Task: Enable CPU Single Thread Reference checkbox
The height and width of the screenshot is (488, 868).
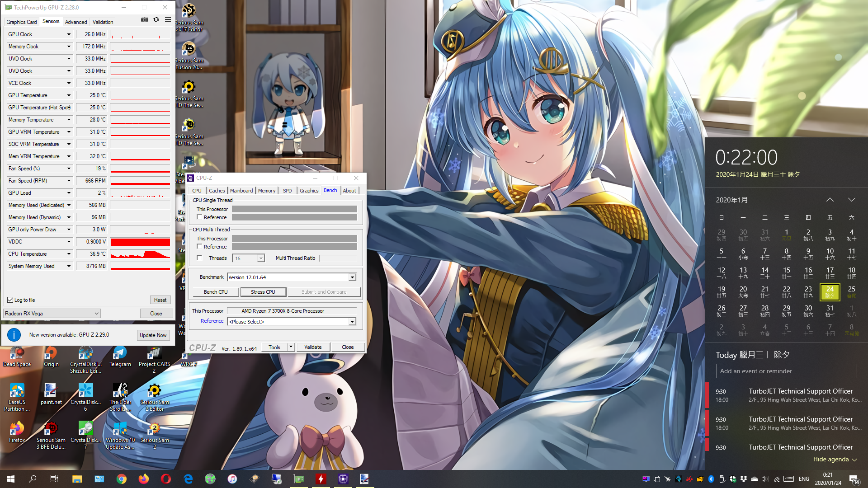Action: pyautogui.click(x=199, y=217)
